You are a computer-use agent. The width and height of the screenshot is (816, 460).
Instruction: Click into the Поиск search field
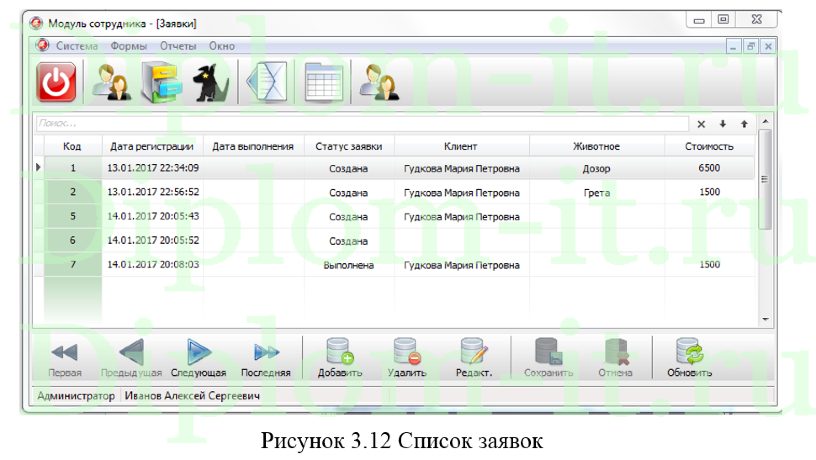362,124
